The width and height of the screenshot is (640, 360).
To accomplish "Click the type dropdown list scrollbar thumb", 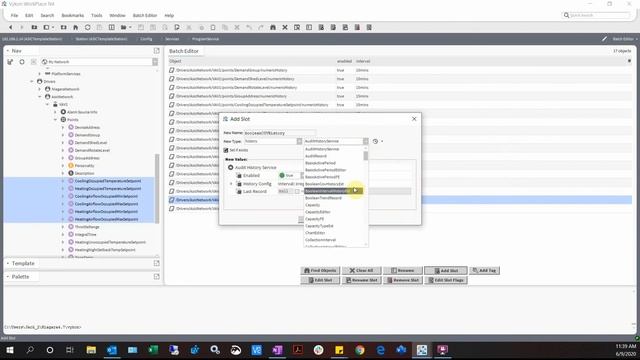I will pos(366,156).
